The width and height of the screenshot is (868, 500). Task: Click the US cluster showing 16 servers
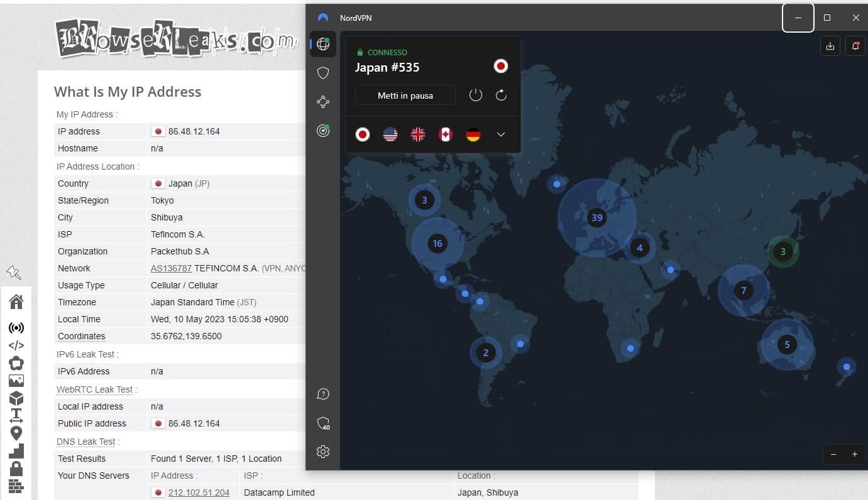point(437,243)
